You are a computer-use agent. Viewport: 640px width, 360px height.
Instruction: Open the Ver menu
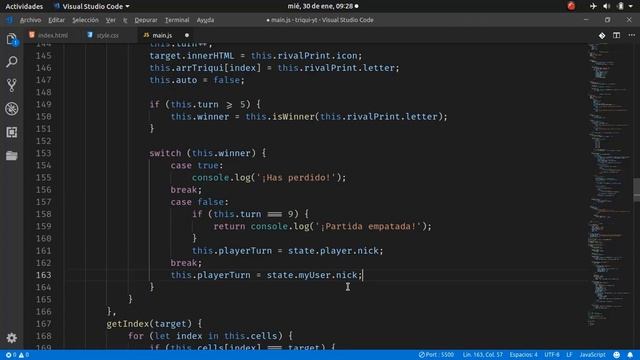point(111,20)
